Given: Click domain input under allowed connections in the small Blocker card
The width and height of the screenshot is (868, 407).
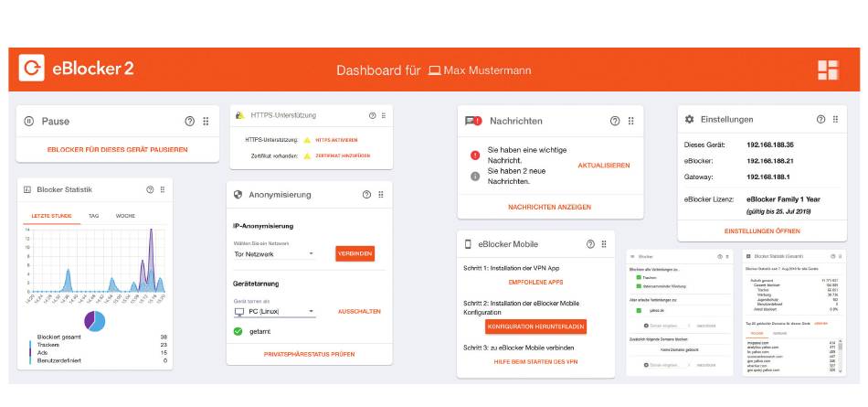Looking at the screenshot, I should (666, 326).
